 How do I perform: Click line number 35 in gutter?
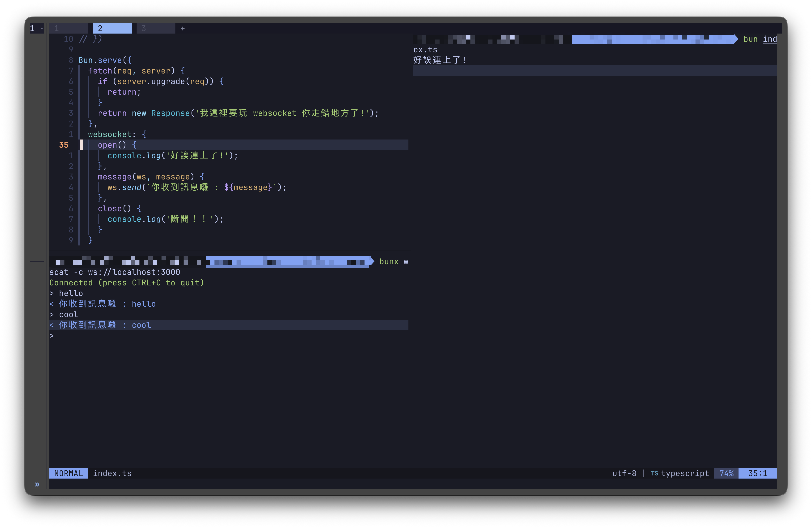pos(64,145)
